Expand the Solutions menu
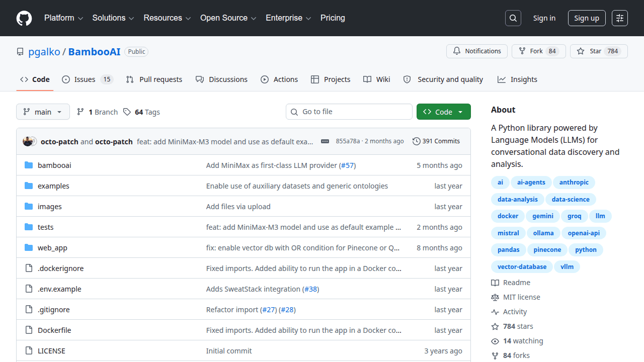This screenshot has width=644, height=362. (x=113, y=18)
